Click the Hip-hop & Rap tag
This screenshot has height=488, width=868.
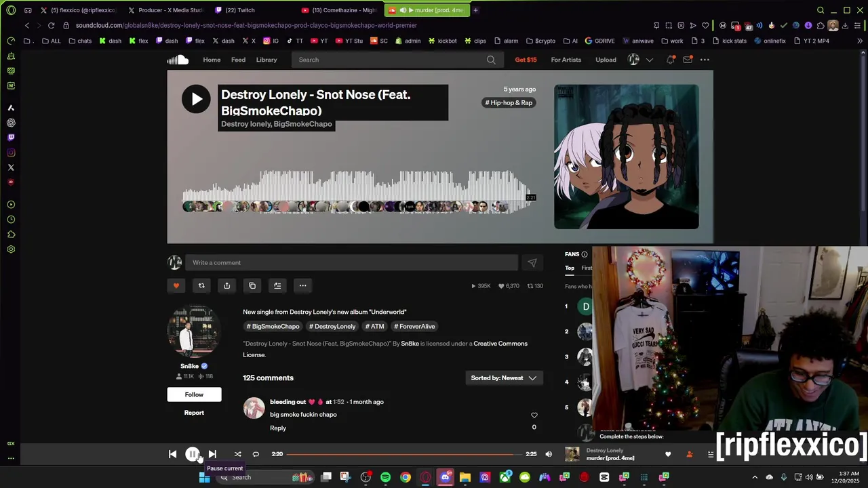pyautogui.click(x=509, y=103)
